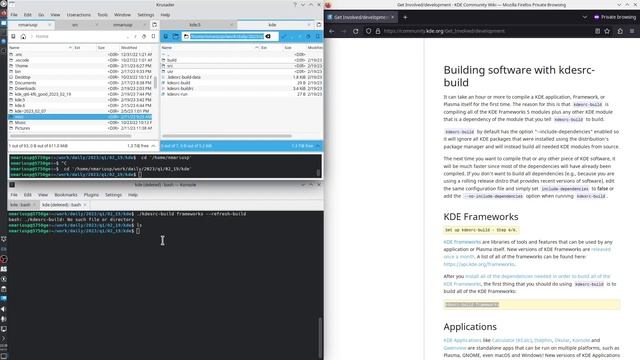Image resolution: width=640 pixels, height=360 pixels.
Task: Open the File menu in Krusader
Action: 14,15
